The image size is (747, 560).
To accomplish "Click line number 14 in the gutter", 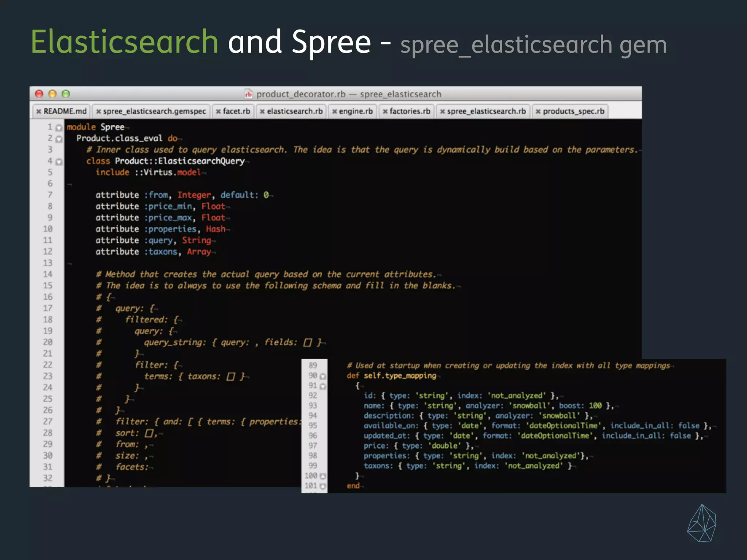I will click(x=48, y=275).
